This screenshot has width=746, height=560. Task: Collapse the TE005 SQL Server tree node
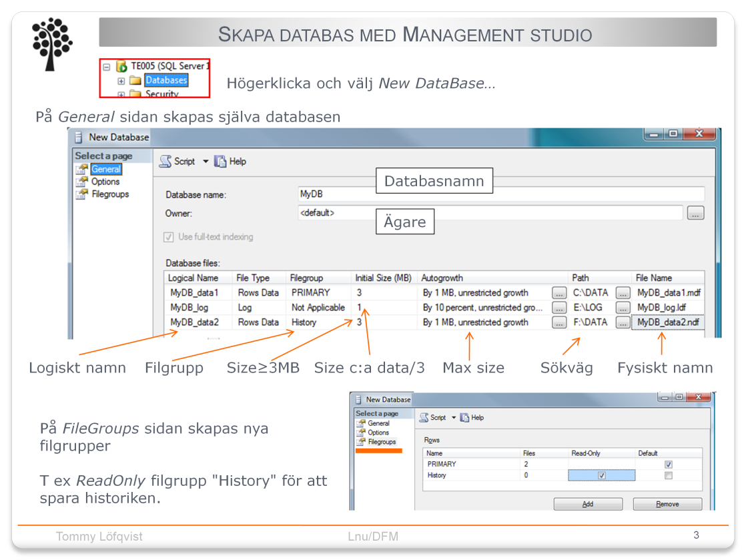[x=107, y=67]
